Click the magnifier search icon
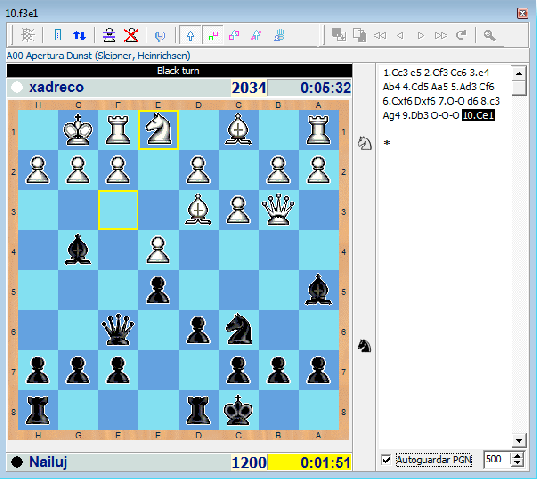 pyautogui.click(x=489, y=35)
